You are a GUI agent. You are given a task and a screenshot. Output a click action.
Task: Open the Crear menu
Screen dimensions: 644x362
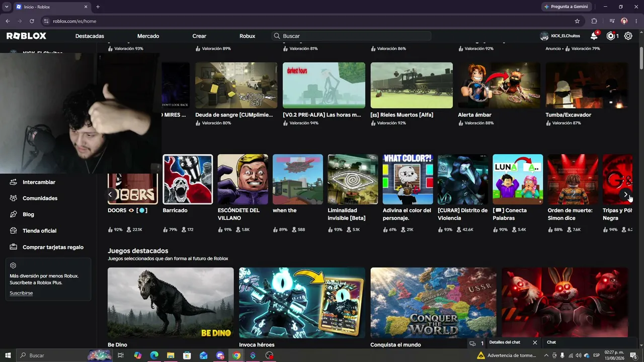coord(199,36)
